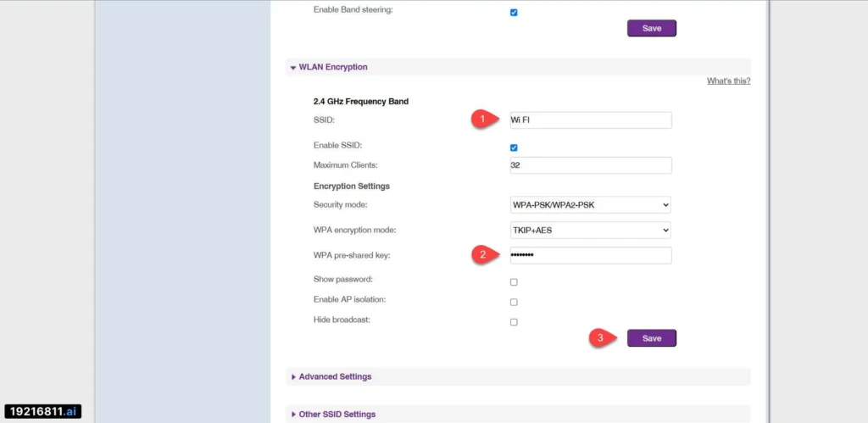
Task: Click the Encryption Settings heading text
Action: click(352, 186)
